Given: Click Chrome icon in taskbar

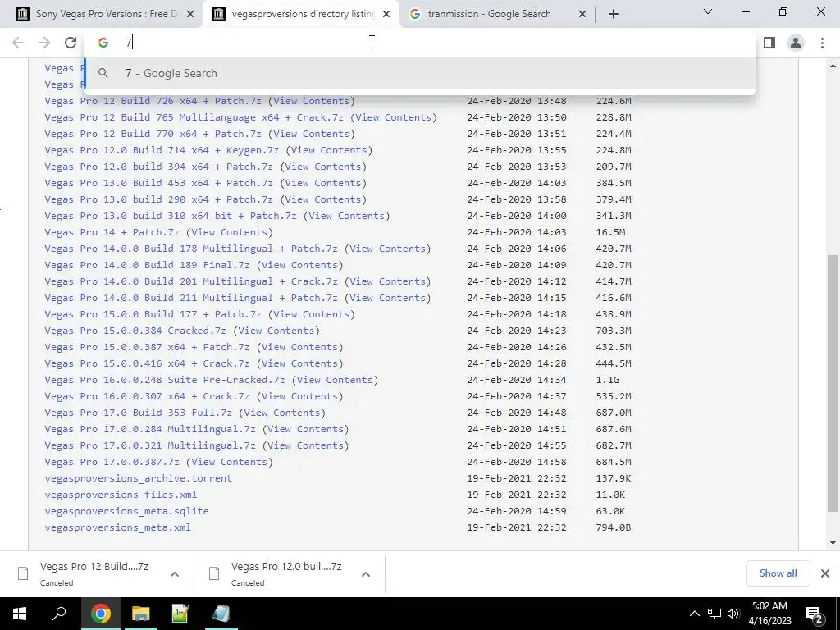Looking at the screenshot, I should 100,614.
